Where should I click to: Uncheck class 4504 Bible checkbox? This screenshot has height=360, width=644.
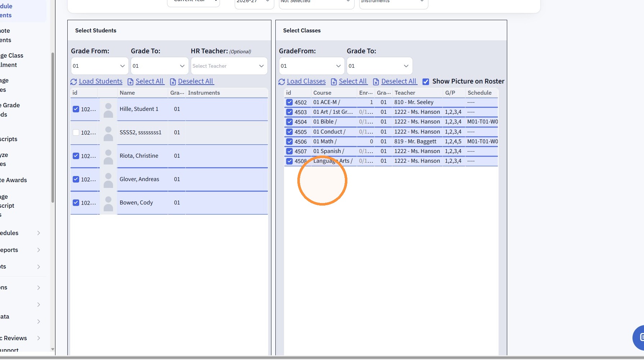point(289,122)
